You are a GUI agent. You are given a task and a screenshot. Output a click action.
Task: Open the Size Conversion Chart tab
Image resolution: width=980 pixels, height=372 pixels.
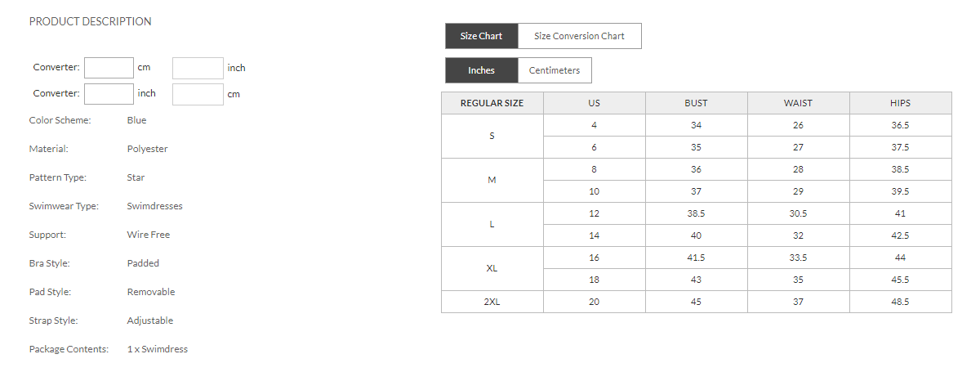tap(579, 36)
